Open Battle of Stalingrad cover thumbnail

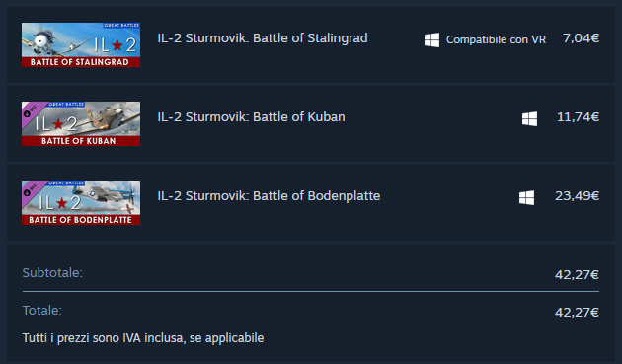[x=81, y=44]
